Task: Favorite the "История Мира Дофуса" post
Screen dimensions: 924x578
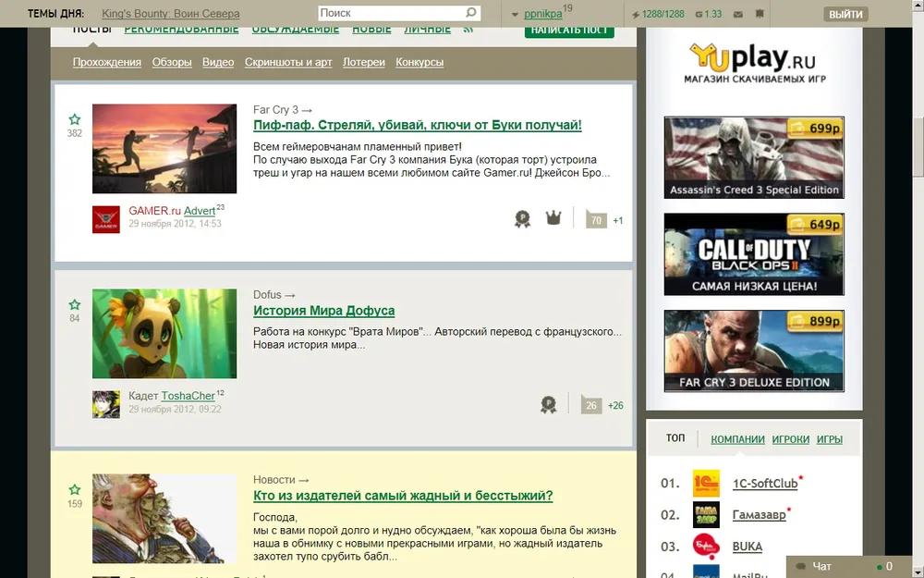Action: pyautogui.click(x=75, y=304)
